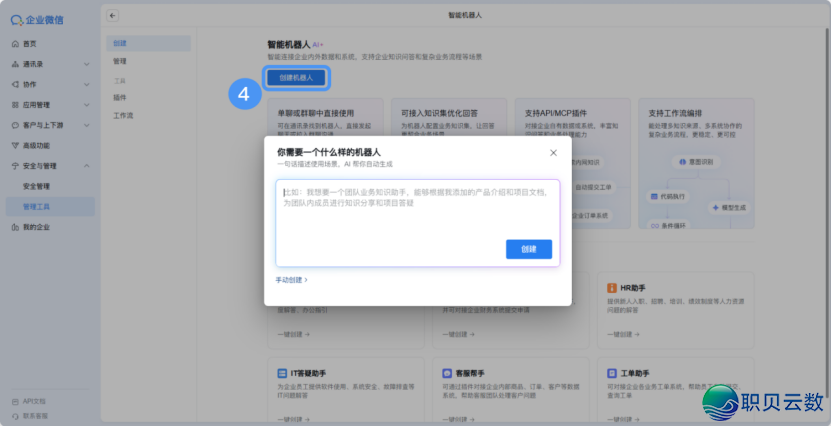
Task: Focus the robot description text area
Action: pos(418,223)
